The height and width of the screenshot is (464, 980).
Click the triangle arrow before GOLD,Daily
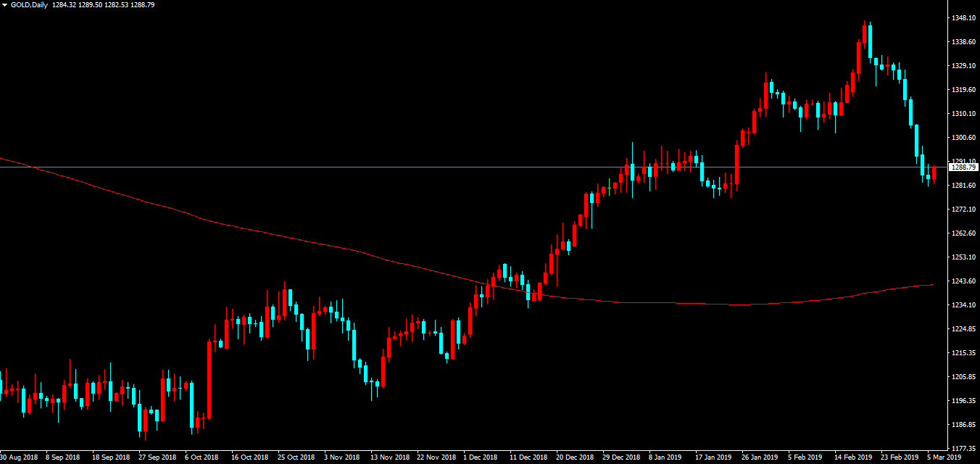pos(4,5)
